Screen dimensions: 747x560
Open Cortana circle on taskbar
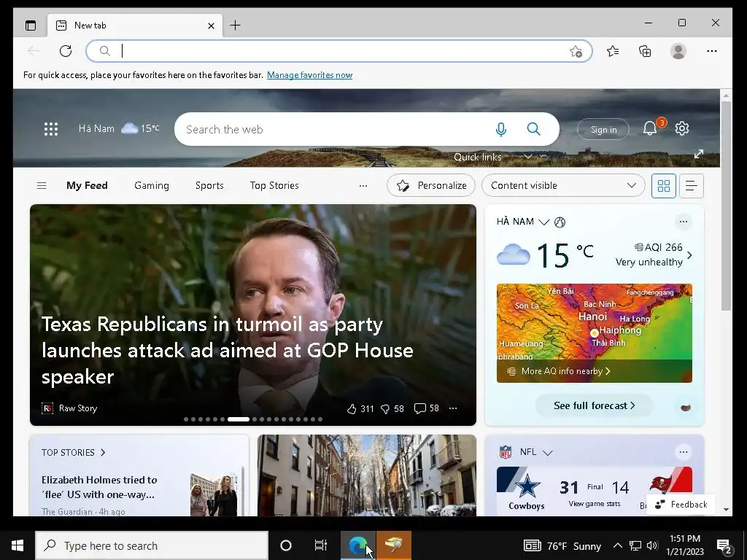point(286,545)
